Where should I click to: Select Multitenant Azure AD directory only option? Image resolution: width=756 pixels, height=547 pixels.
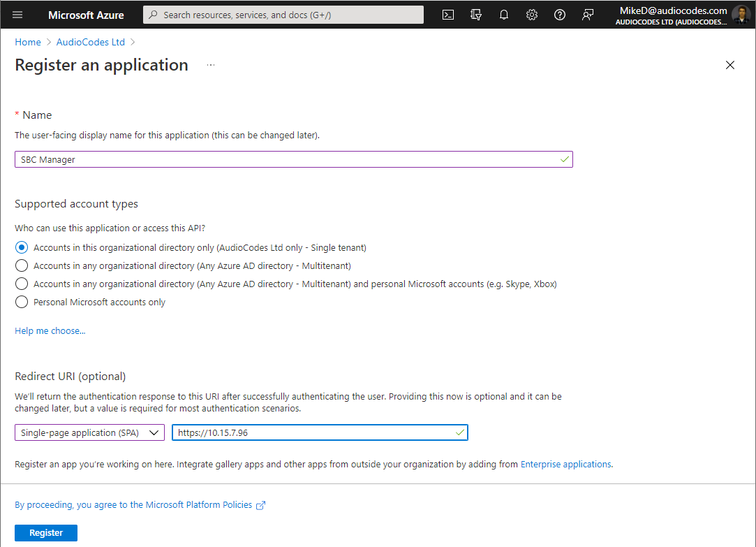pyautogui.click(x=22, y=265)
